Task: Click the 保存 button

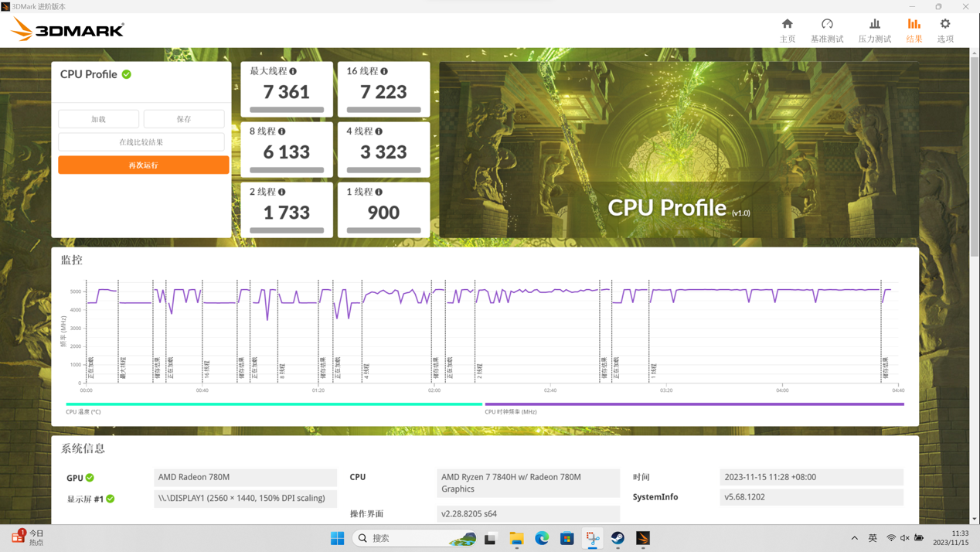Action: [184, 119]
